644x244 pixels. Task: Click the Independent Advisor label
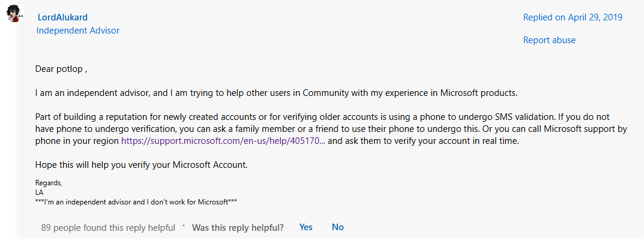(x=78, y=31)
